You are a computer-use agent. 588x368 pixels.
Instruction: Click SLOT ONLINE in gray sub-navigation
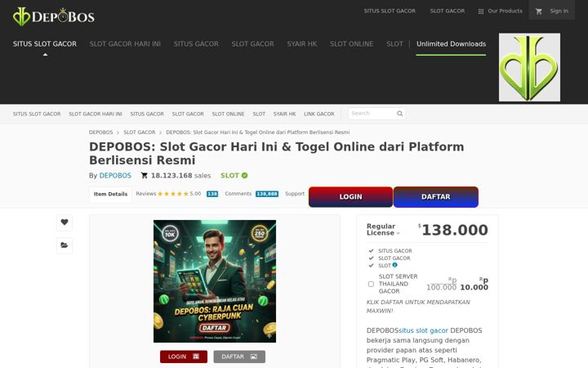[x=228, y=114]
